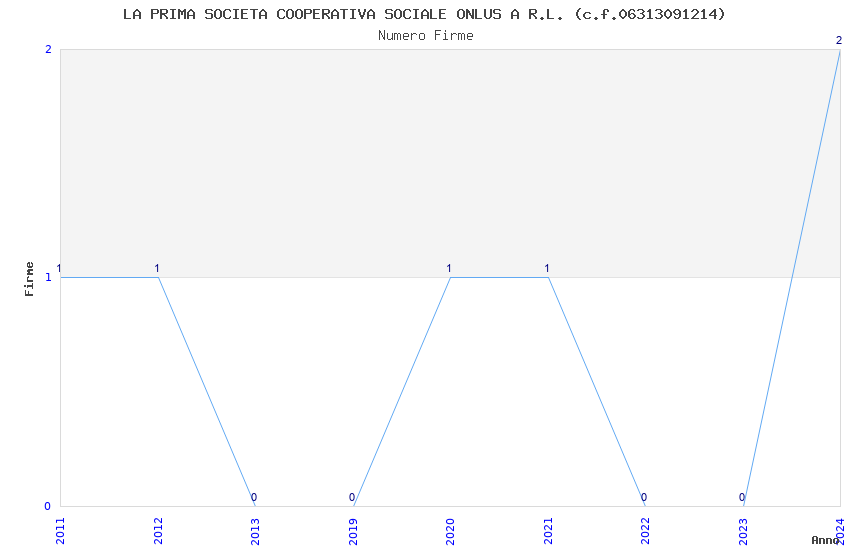Select the subtitle Numero Firme

coord(426,36)
